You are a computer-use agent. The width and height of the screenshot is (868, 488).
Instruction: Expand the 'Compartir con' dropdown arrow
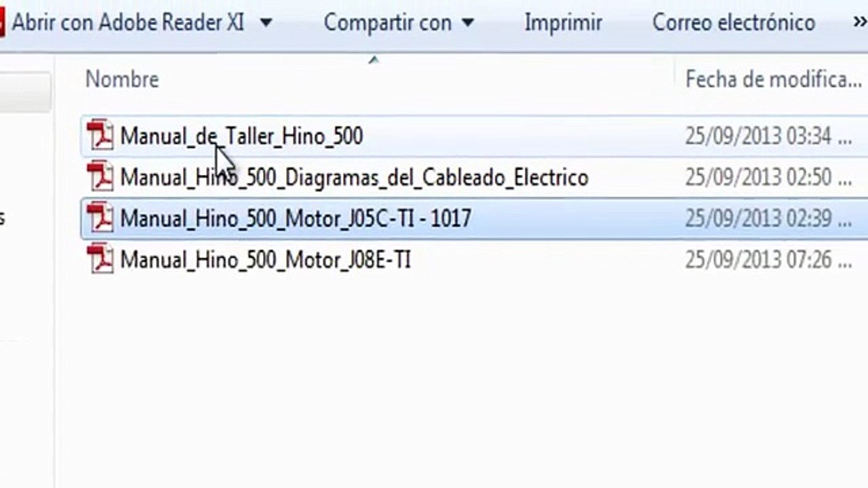468,23
